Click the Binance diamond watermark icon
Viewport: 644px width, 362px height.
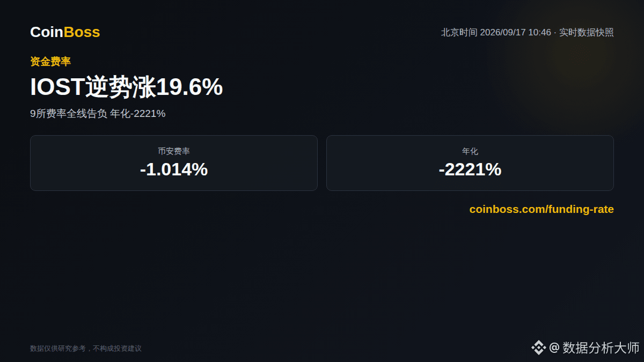(x=538, y=348)
